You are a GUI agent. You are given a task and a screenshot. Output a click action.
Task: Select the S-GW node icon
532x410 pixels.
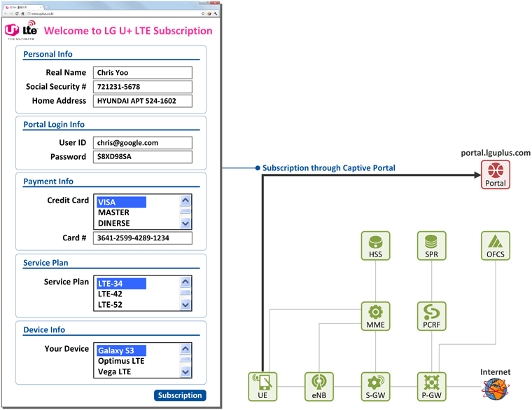coord(376,387)
